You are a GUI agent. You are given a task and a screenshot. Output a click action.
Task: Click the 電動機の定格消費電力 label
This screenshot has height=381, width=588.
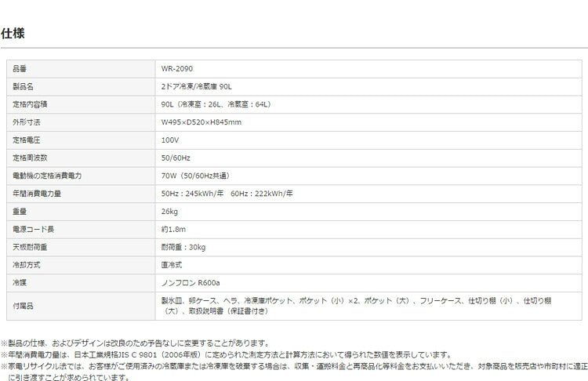[x=43, y=176]
